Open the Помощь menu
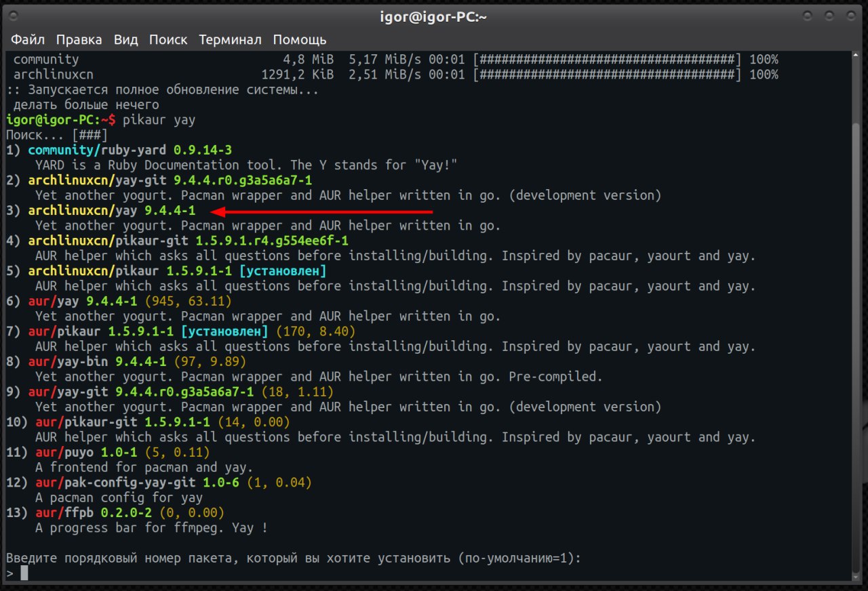Image resolution: width=868 pixels, height=591 pixels. click(300, 39)
